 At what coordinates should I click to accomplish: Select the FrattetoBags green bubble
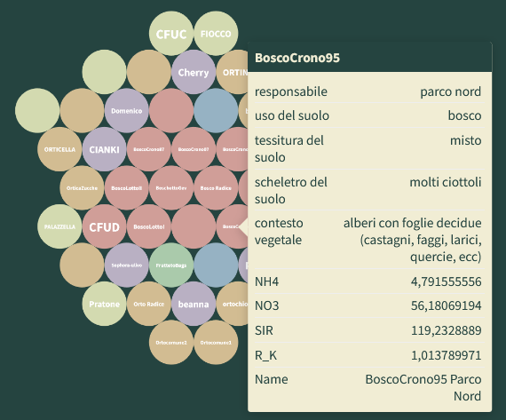[171, 265]
